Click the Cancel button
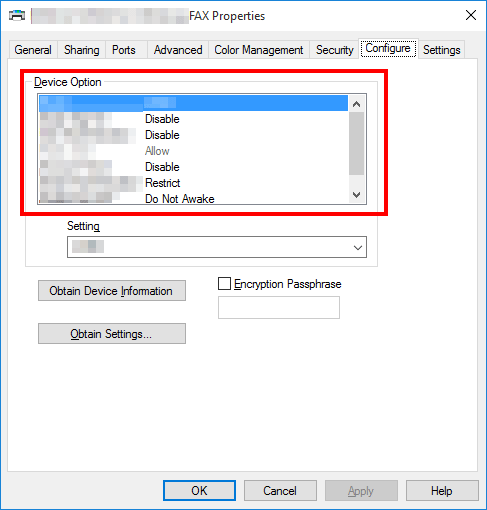The height and width of the screenshot is (510, 487). click(280, 491)
